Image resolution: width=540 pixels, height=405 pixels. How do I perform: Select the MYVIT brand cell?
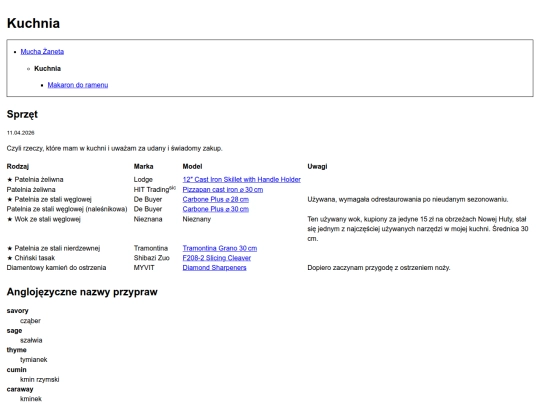144,268
